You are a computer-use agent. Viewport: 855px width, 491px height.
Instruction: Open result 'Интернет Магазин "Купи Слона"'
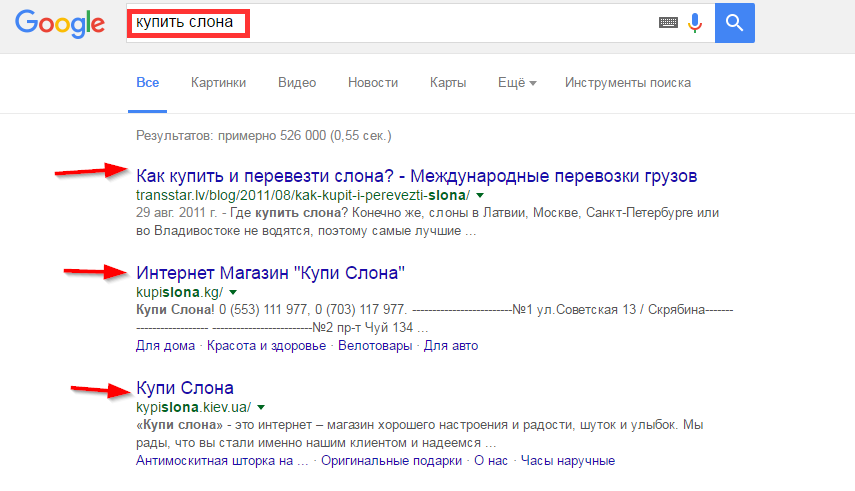[x=270, y=272]
